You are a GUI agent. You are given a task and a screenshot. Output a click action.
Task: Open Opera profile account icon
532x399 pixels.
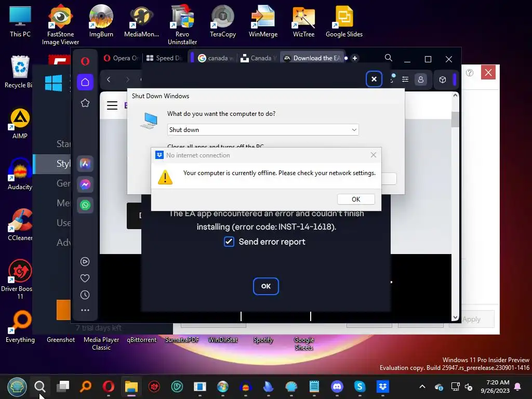point(421,79)
